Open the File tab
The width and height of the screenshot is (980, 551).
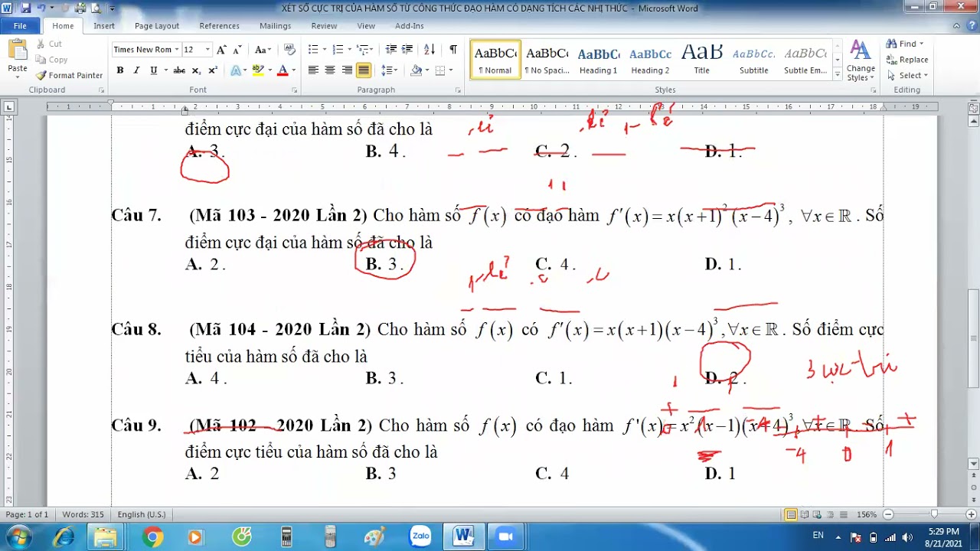click(20, 25)
